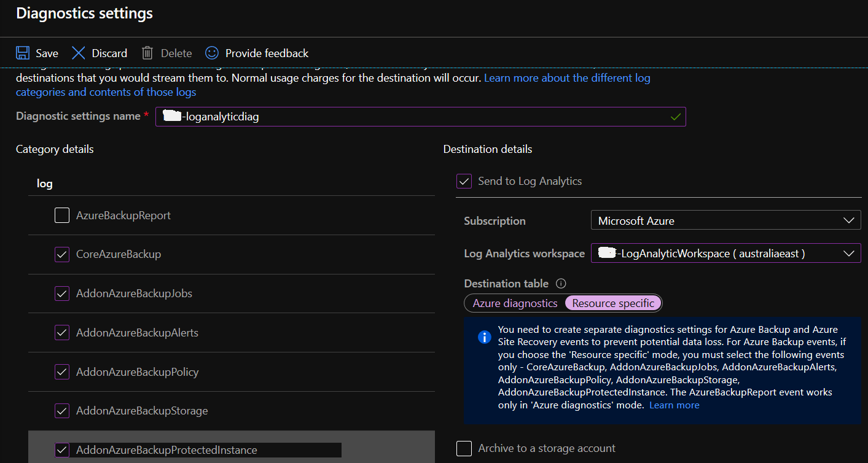Enable the AzureBackupReport log category
868x463 pixels.
point(61,215)
